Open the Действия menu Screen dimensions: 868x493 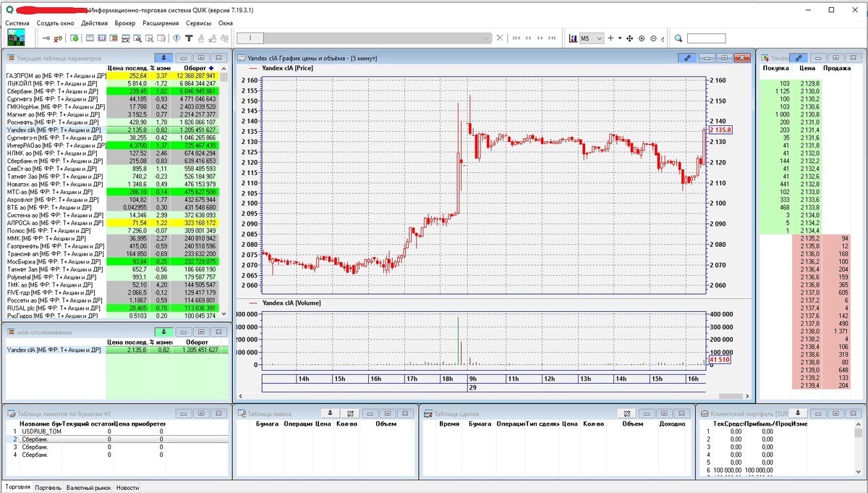point(95,23)
